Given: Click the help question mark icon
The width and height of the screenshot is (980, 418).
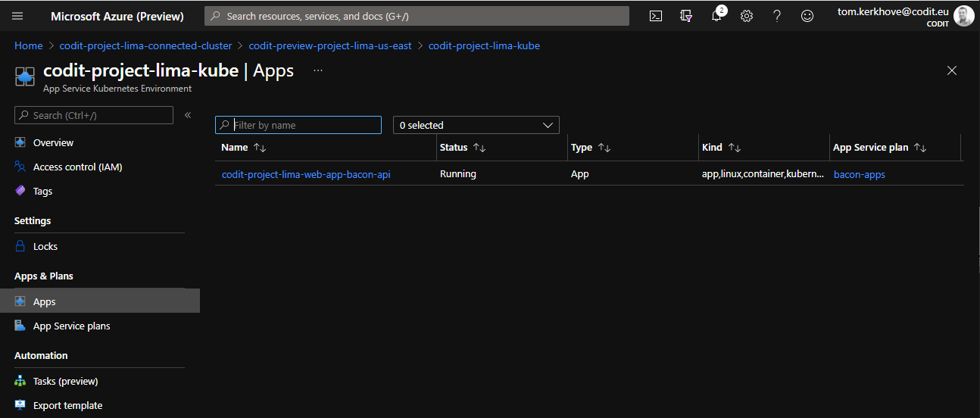Looking at the screenshot, I should [777, 16].
